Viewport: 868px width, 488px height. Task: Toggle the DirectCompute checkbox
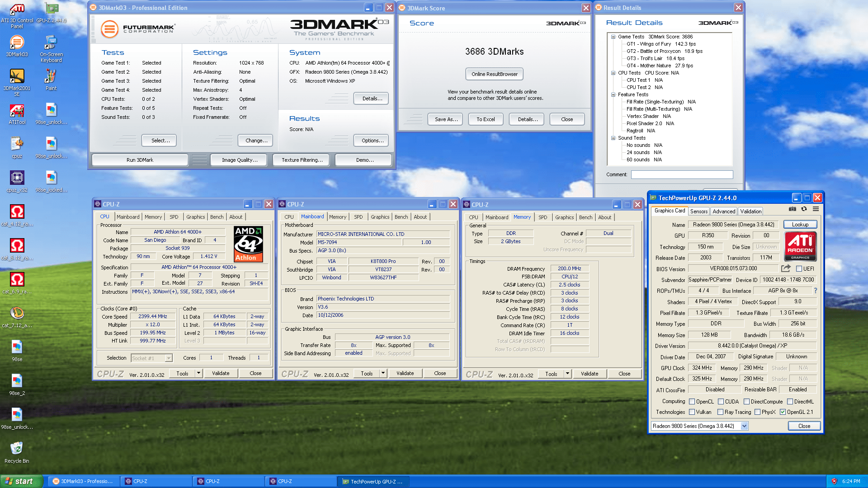pos(746,402)
